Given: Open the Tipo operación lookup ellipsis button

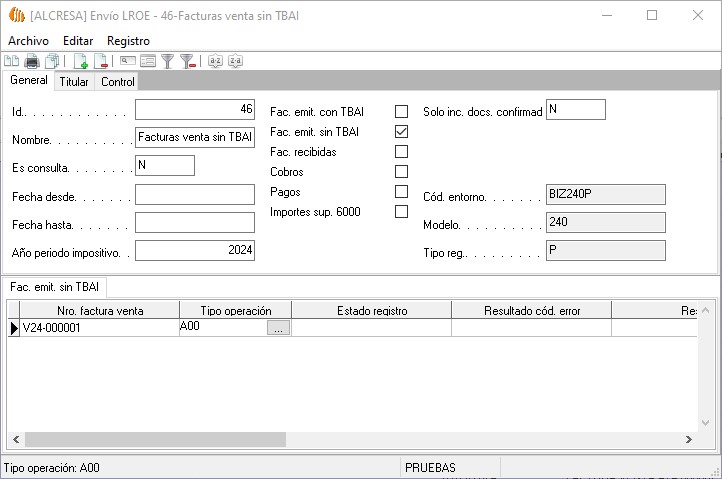Looking at the screenshot, I should [279, 327].
